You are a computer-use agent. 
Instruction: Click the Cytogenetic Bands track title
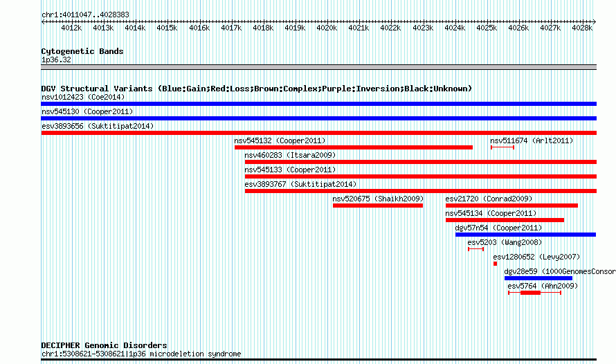82,51
